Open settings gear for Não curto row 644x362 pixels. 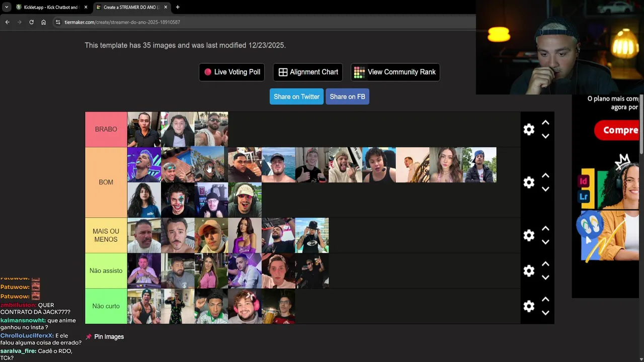coord(529,306)
